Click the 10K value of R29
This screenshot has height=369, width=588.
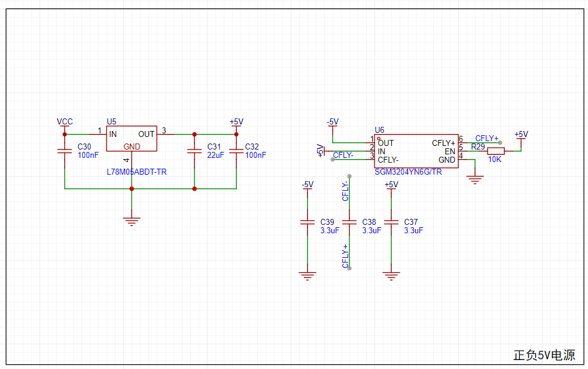pos(494,159)
